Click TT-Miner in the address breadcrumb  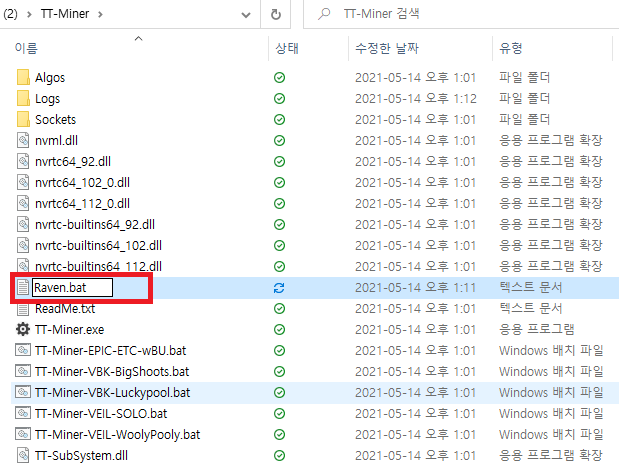pyautogui.click(x=65, y=14)
